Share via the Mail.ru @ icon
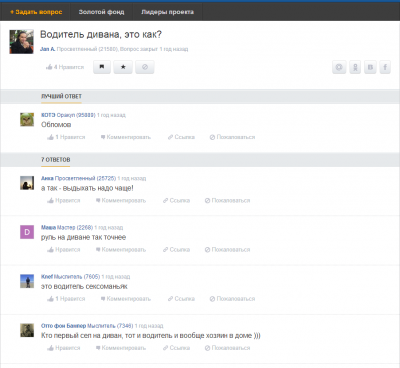The image size is (400, 368). point(339,67)
